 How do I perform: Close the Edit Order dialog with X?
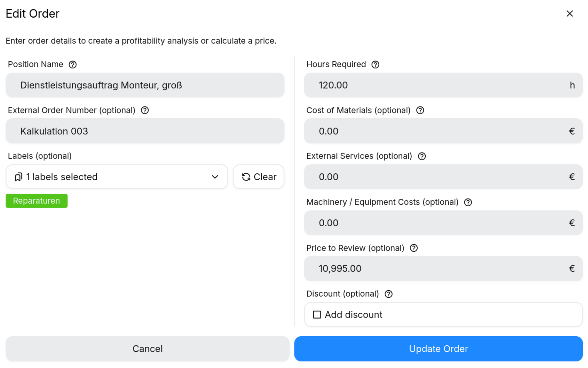click(570, 14)
